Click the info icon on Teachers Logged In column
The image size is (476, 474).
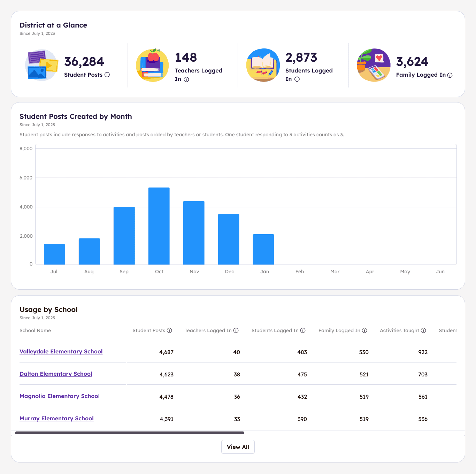tap(236, 330)
